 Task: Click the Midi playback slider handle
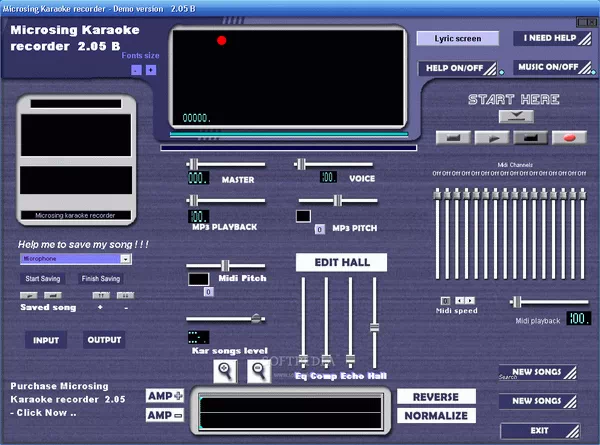coord(517,302)
